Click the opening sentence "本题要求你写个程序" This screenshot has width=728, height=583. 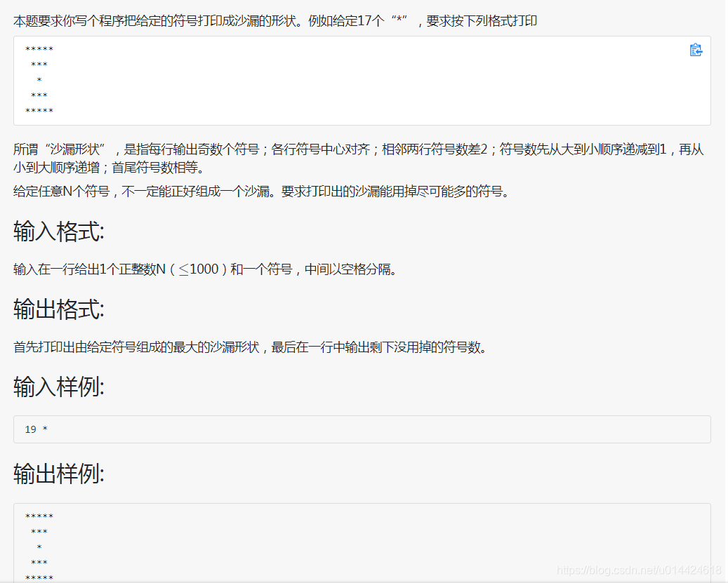pos(275,21)
